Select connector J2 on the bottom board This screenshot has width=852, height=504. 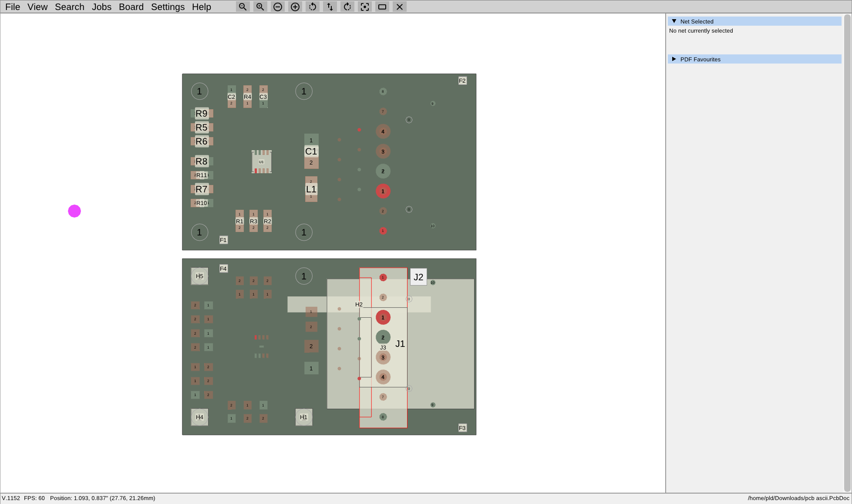tap(418, 276)
